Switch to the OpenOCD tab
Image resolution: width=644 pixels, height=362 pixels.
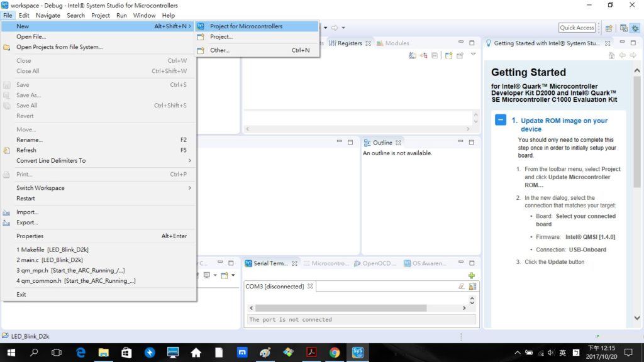point(375,263)
